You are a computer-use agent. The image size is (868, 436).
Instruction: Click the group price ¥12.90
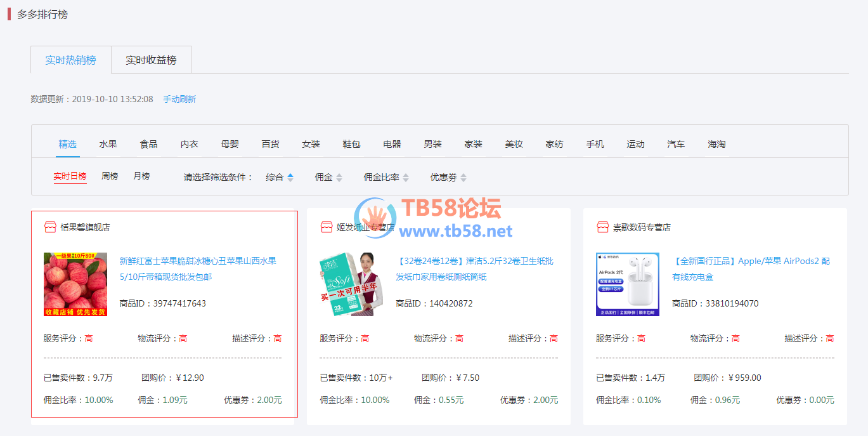click(x=190, y=378)
